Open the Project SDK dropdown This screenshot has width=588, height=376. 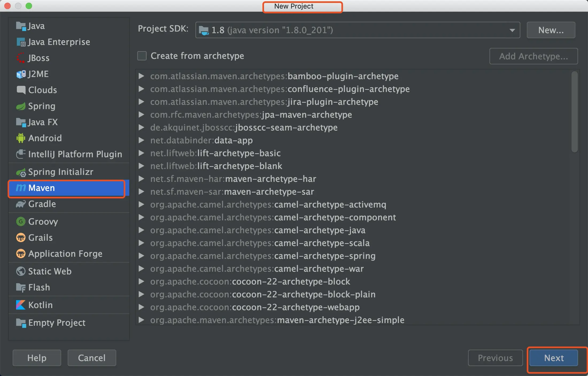512,30
